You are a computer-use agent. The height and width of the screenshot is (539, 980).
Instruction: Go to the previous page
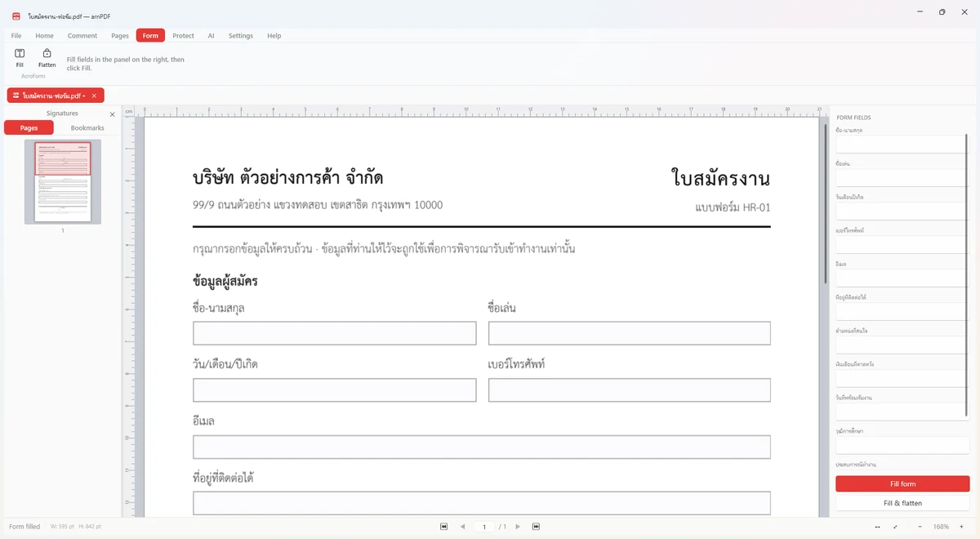(x=462, y=527)
